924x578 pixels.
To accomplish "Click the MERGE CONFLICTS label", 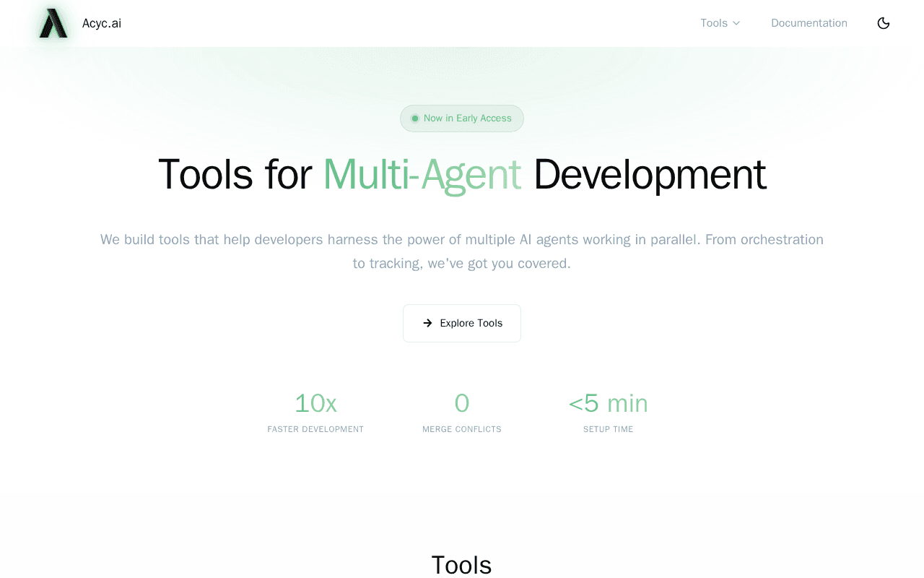I will tap(462, 429).
